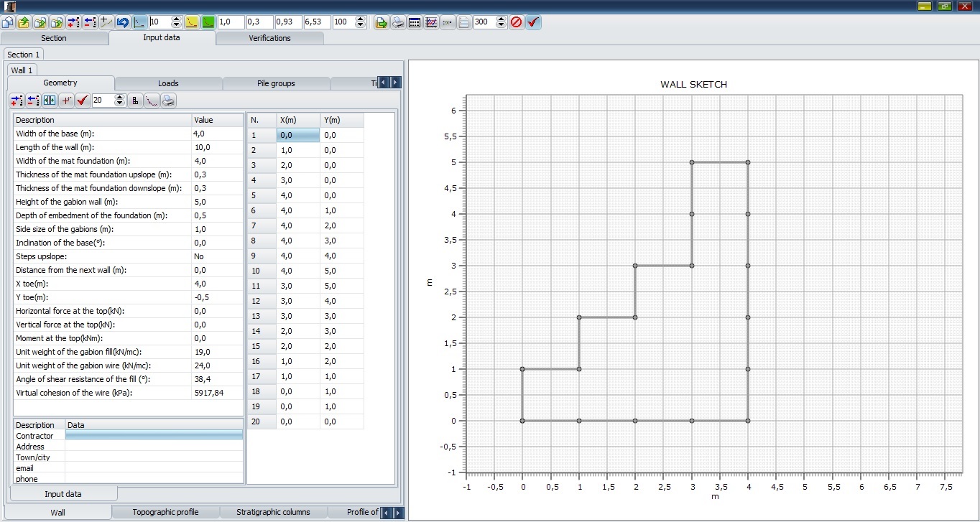Click the line chart icon in main toolbar
Screen dimensions: 980x522
431,22
